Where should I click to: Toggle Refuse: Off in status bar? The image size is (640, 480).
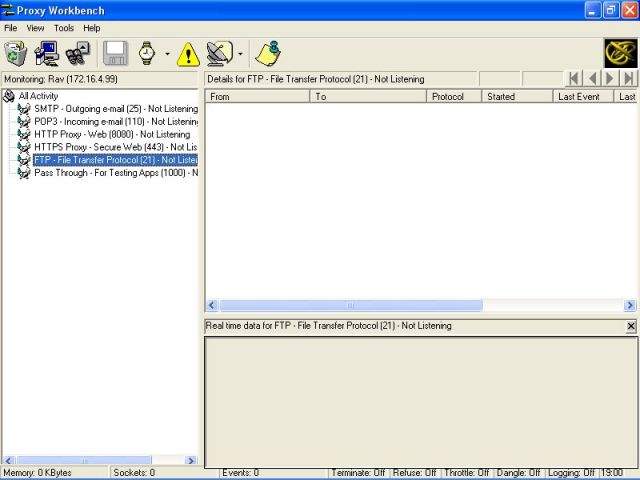point(414,473)
